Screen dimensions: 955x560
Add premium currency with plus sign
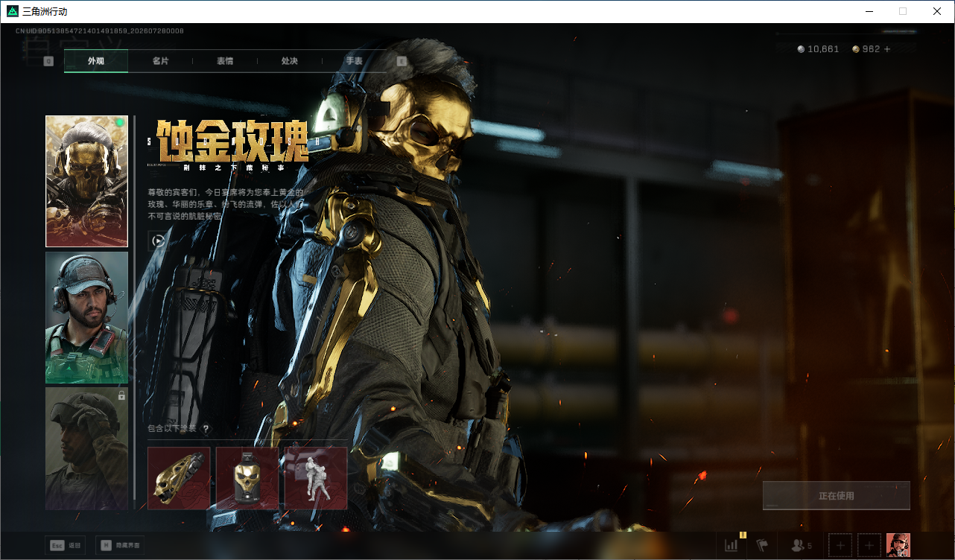887,49
